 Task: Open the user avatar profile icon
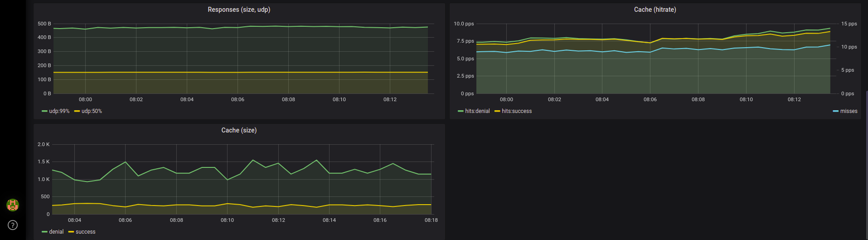[x=13, y=205]
